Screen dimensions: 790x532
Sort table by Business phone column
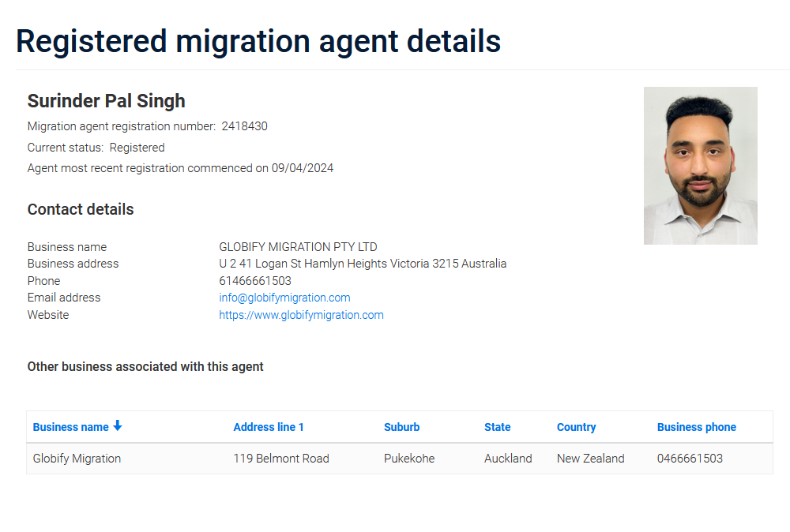click(x=696, y=427)
